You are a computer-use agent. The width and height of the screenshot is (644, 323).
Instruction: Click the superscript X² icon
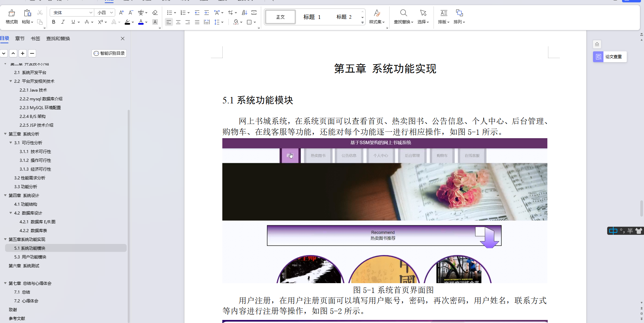pos(100,22)
